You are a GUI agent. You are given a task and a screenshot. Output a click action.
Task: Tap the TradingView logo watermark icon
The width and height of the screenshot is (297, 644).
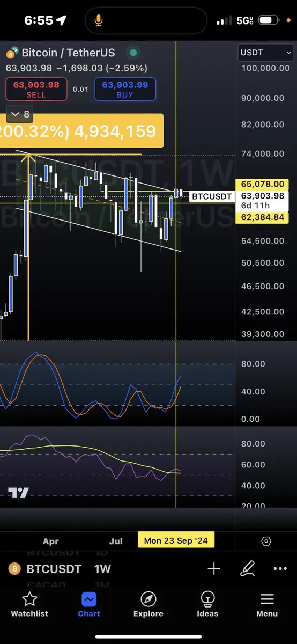[x=18, y=493]
